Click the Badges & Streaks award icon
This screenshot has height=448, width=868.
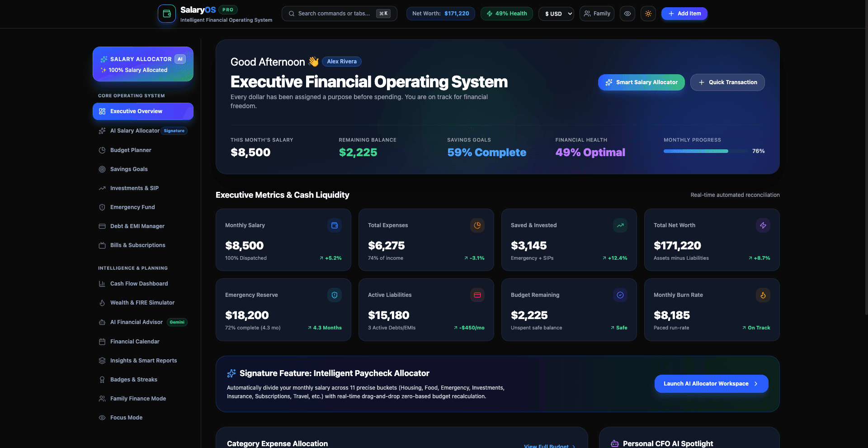coord(102,380)
